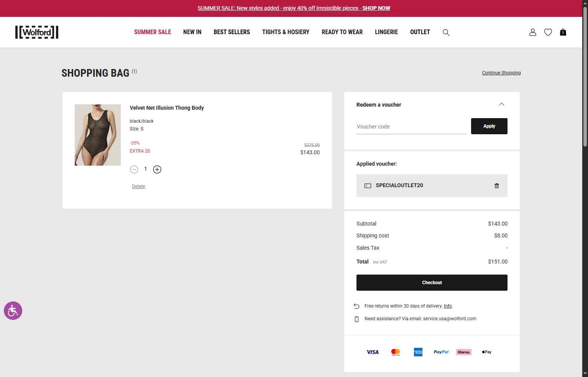This screenshot has height=377, width=588.
Task: Increase item quantity with plus icon
Action: point(157,169)
